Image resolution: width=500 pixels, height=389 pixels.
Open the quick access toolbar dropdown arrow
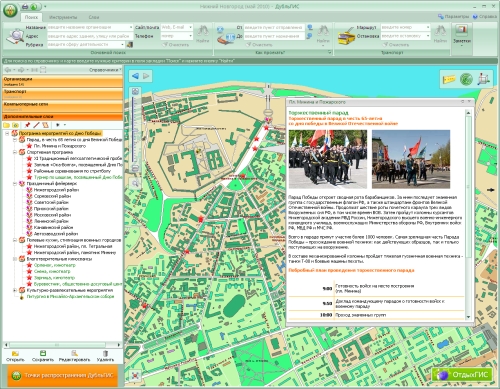tap(45, 6)
